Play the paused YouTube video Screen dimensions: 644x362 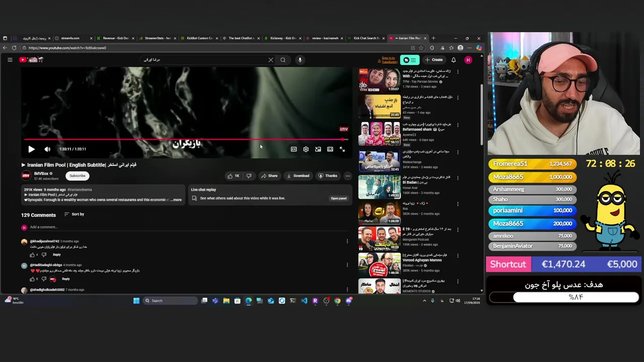tap(31, 149)
